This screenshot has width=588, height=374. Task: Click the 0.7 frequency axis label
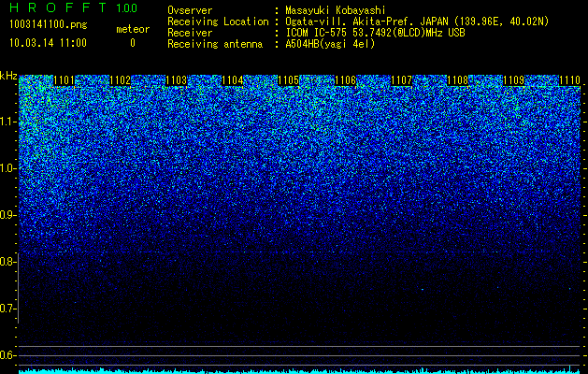[8, 309]
